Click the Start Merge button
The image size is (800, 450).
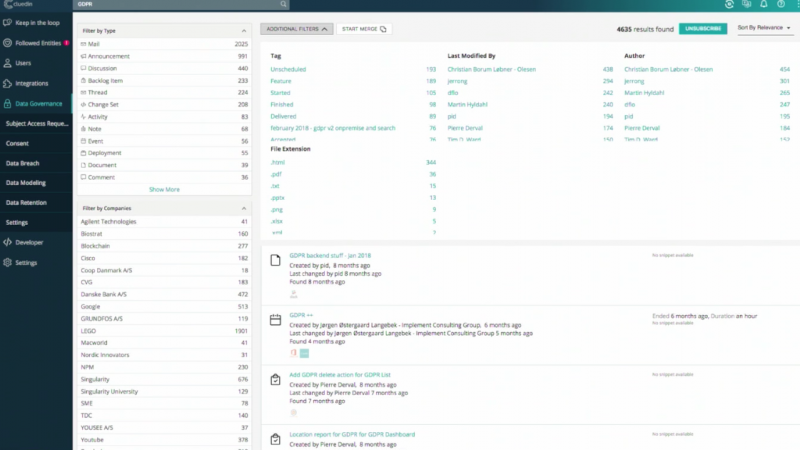click(364, 29)
